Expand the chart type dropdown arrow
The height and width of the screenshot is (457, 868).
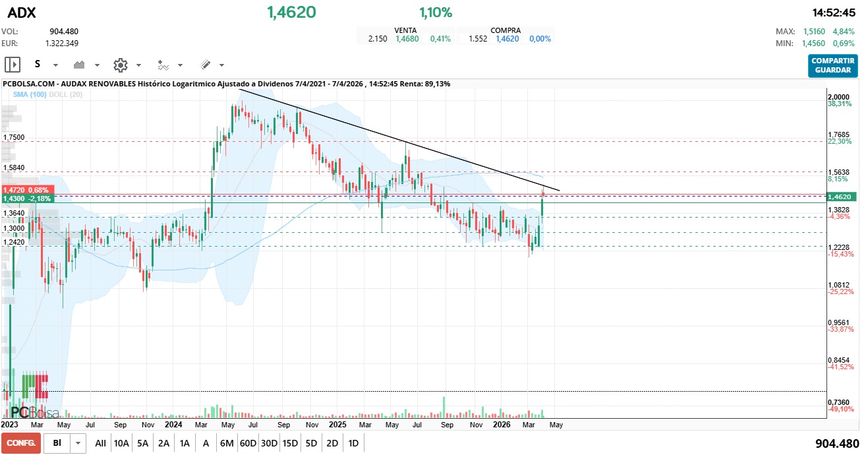pos(97,65)
